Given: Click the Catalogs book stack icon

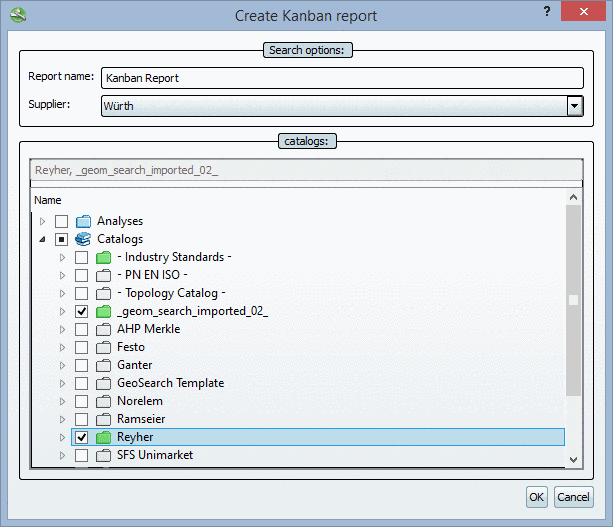Looking at the screenshot, I should click(83, 239).
